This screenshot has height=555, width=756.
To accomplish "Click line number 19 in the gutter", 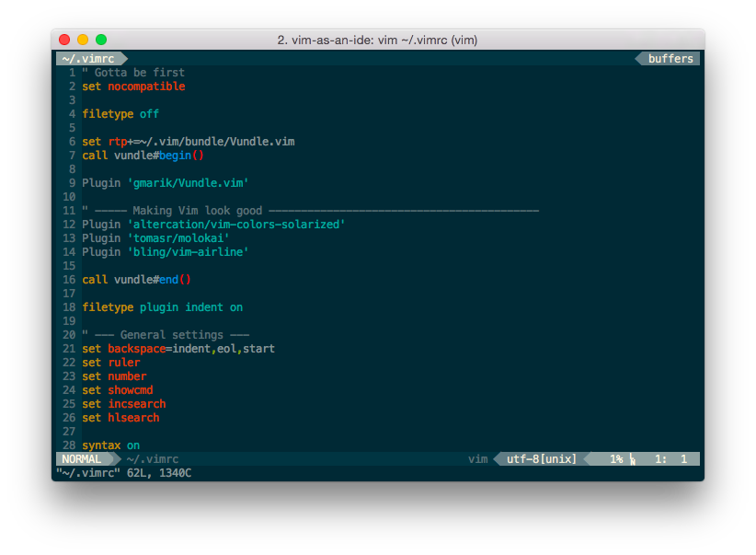I will (x=69, y=321).
